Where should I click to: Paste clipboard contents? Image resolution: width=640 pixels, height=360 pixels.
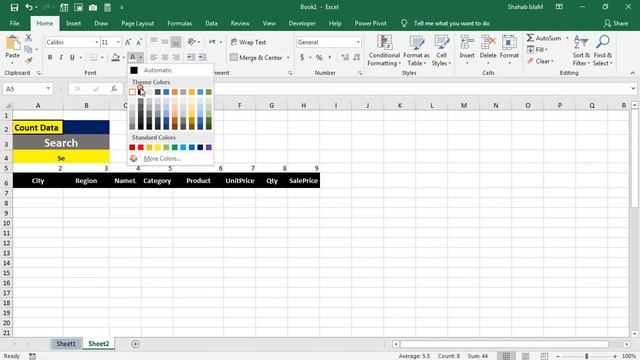point(12,49)
